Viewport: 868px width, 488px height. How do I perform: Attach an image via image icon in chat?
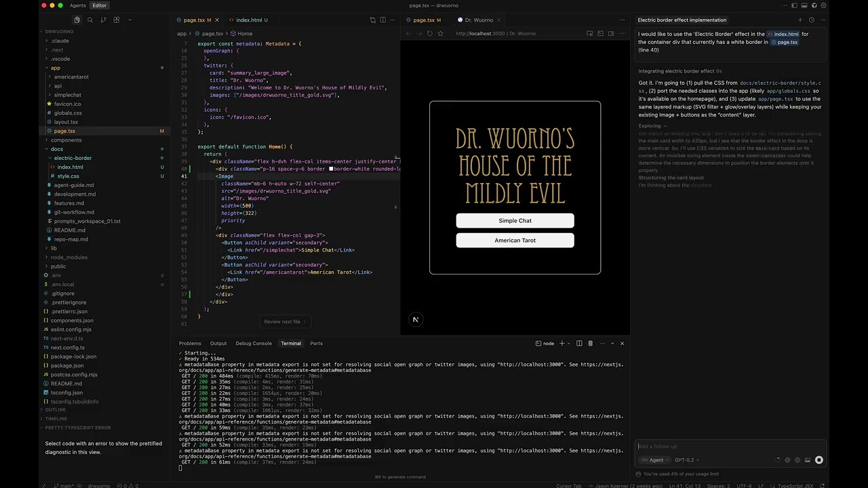click(808, 460)
